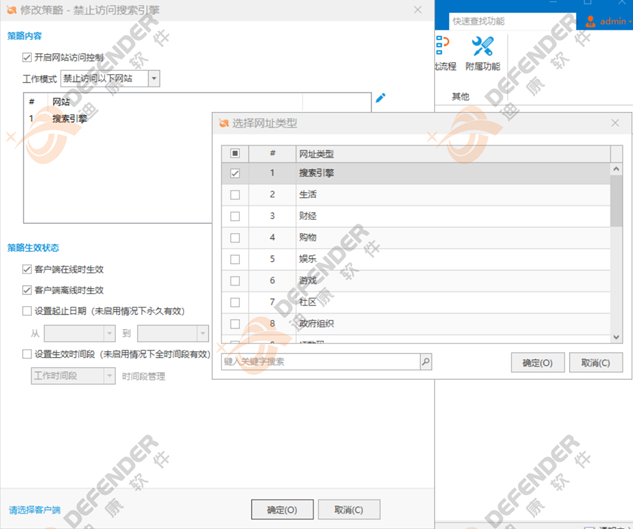
Task: Check the 生活 row checkbox
Action: point(235,195)
